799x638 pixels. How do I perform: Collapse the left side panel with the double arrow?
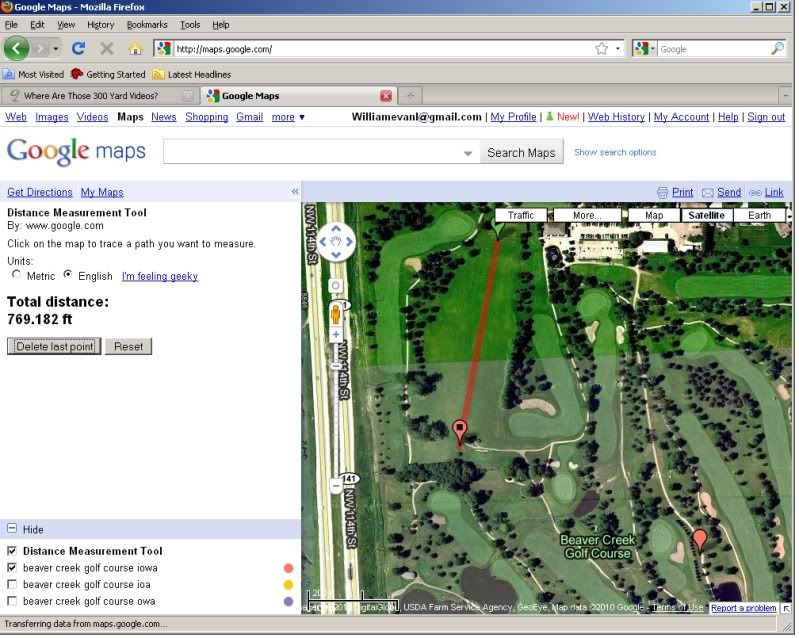coord(295,191)
